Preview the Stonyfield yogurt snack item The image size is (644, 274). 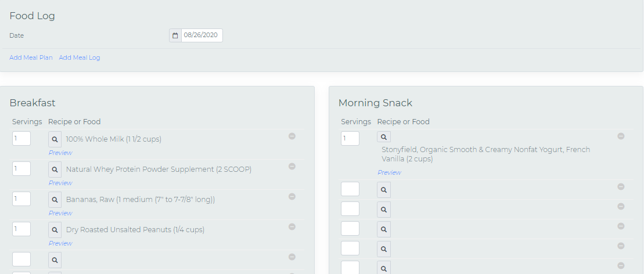pos(389,172)
